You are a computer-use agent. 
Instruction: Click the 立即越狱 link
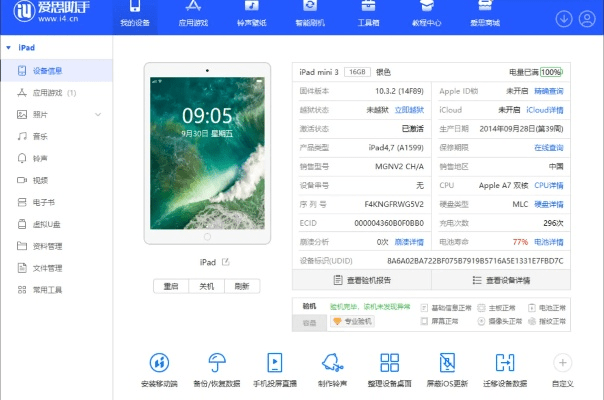409,110
